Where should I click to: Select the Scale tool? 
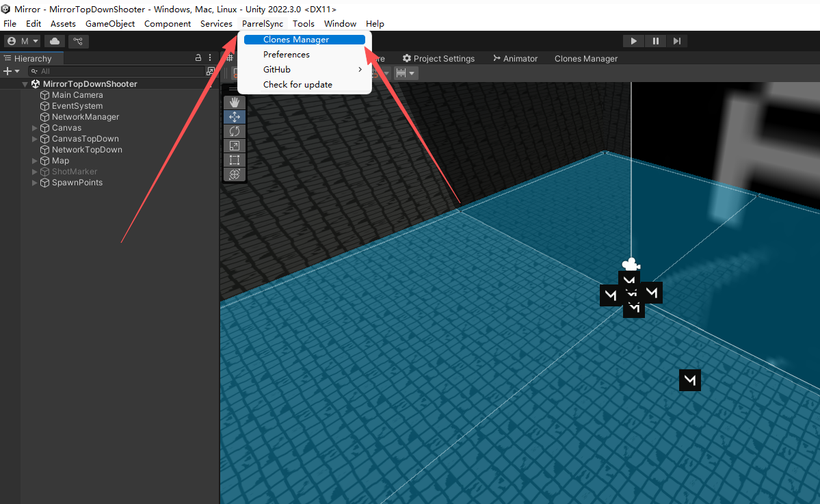pyautogui.click(x=235, y=146)
